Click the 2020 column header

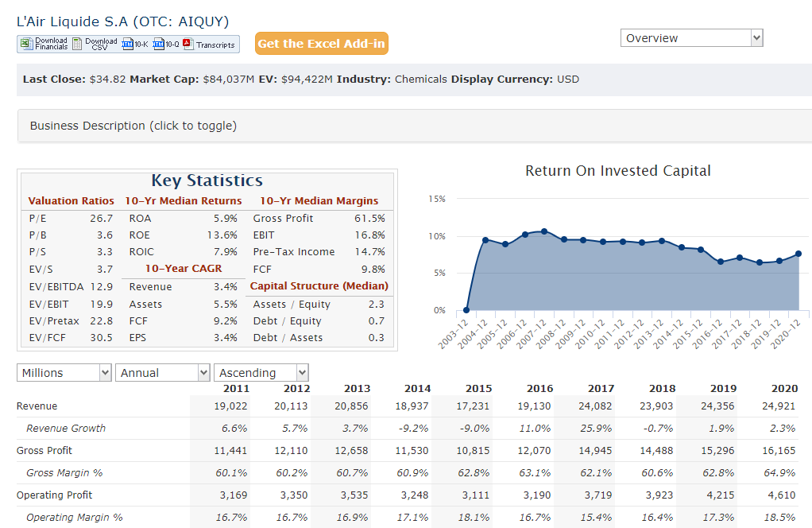784,389
